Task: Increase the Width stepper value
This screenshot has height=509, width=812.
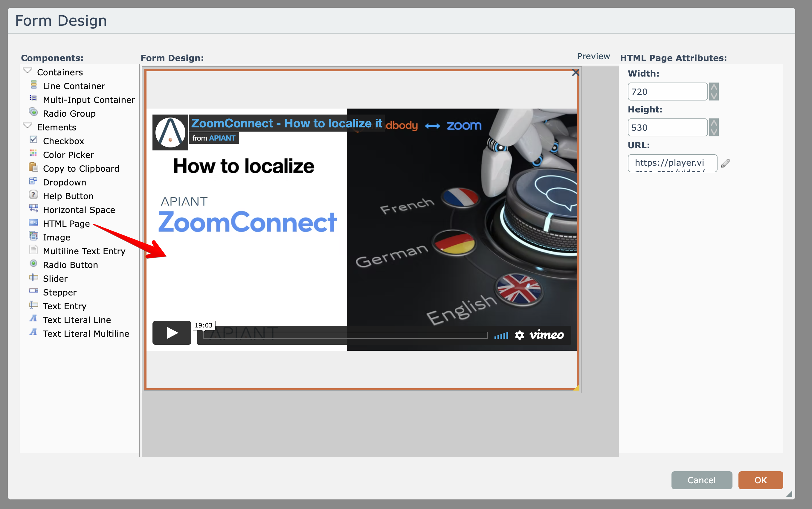Action: pos(713,88)
